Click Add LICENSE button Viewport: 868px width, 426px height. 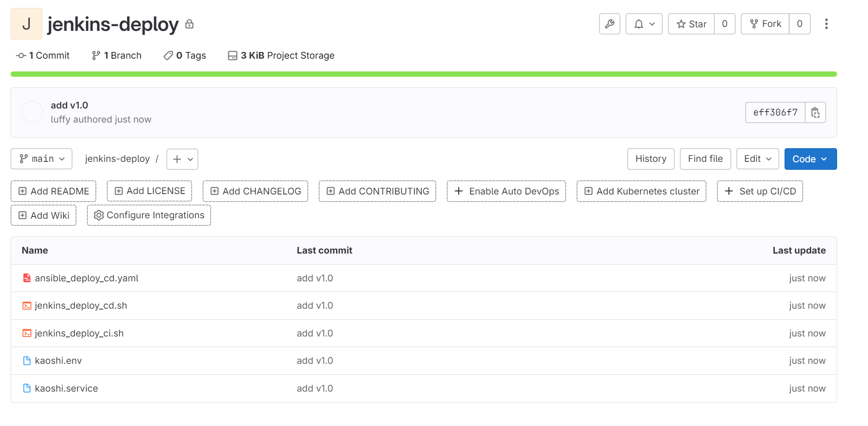pos(150,191)
